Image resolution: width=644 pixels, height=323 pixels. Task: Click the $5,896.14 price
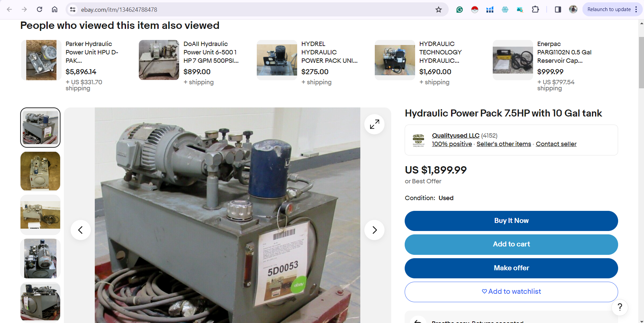click(x=81, y=72)
